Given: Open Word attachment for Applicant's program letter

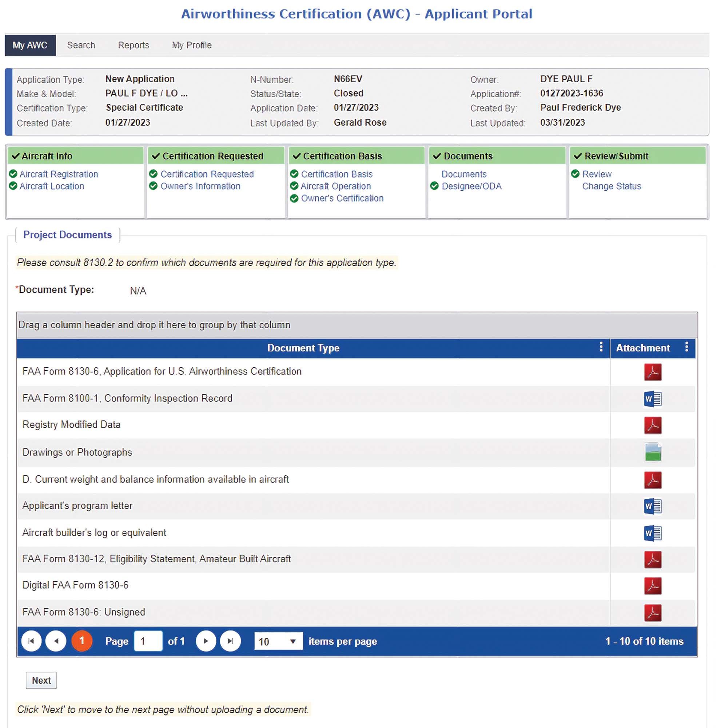Looking at the screenshot, I should pos(653,506).
